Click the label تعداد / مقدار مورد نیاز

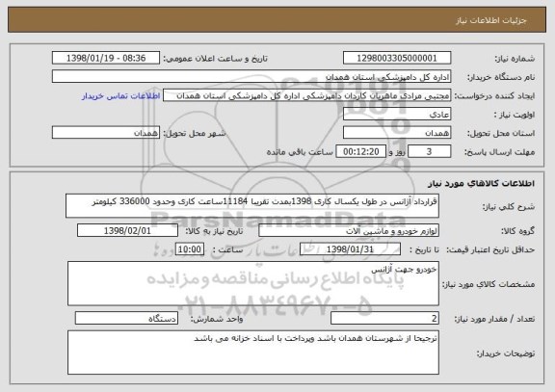pyautogui.click(x=494, y=319)
